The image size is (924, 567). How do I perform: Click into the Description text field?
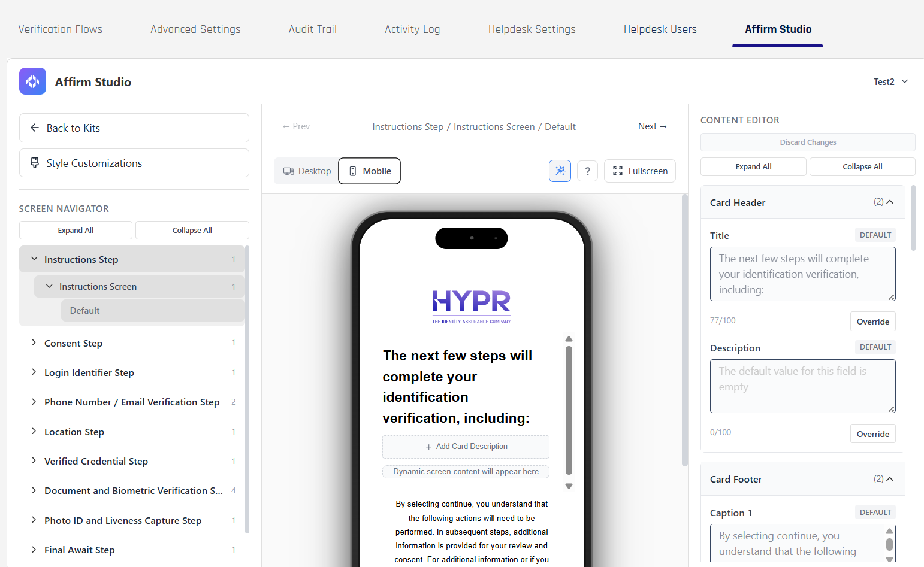click(x=802, y=386)
